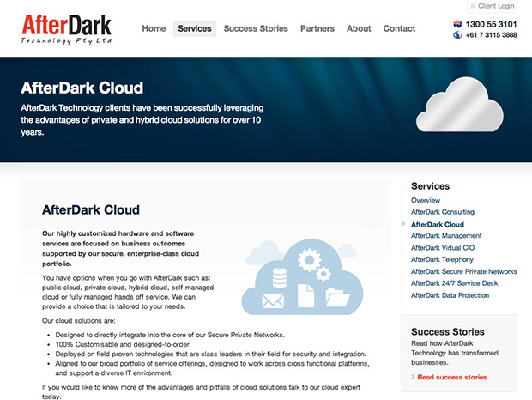532x400 pixels.
Task: Open AfterDark Data Protection link
Action: [x=450, y=295]
